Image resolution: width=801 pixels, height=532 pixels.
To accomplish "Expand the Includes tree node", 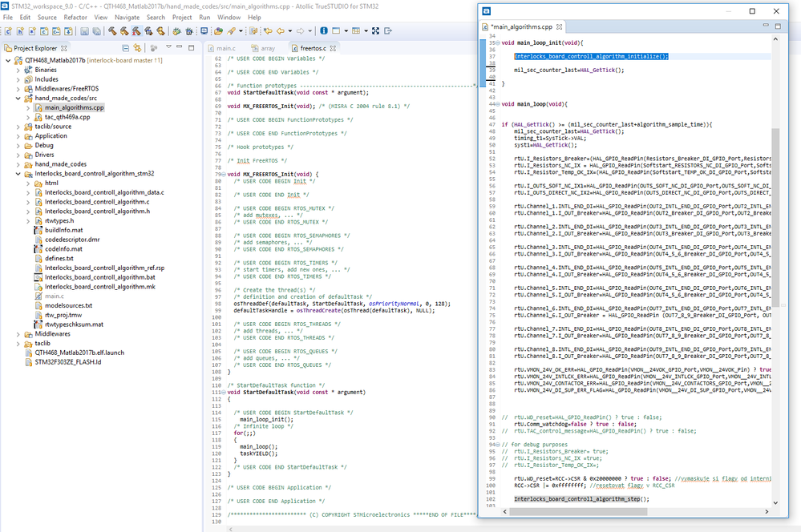I will pyautogui.click(x=18, y=79).
